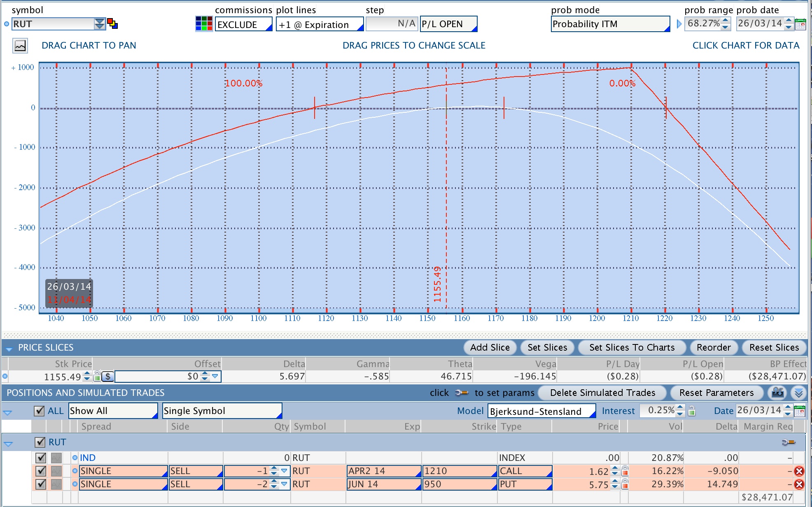Open the P/L OPEN dropdown

pos(449,24)
